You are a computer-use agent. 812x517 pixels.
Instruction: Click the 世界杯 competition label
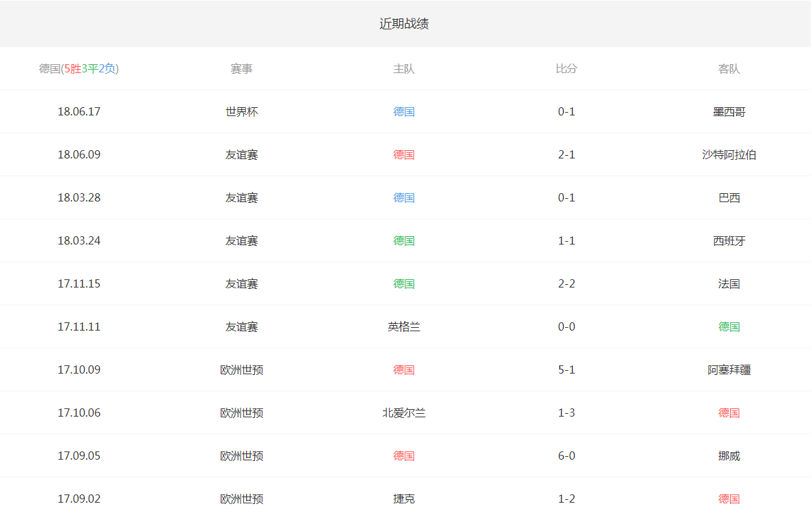tap(241, 111)
